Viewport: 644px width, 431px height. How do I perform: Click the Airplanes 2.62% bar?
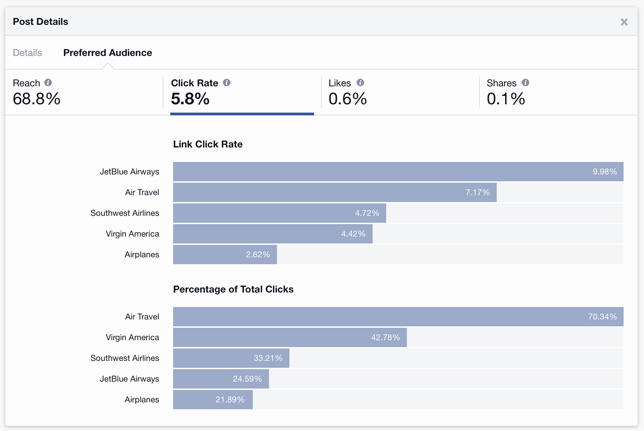(225, 255)
